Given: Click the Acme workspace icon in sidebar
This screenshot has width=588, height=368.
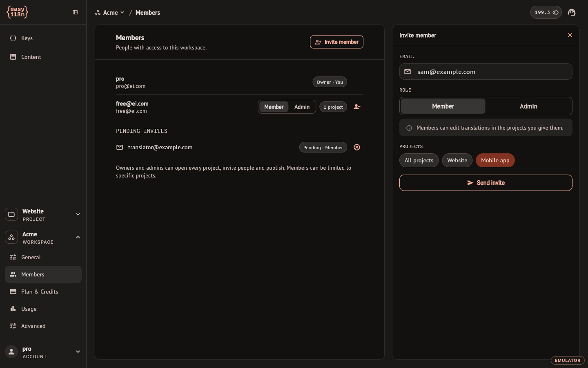Looking at the screenshot, I should pyautogui.click(x=11, y=237).
